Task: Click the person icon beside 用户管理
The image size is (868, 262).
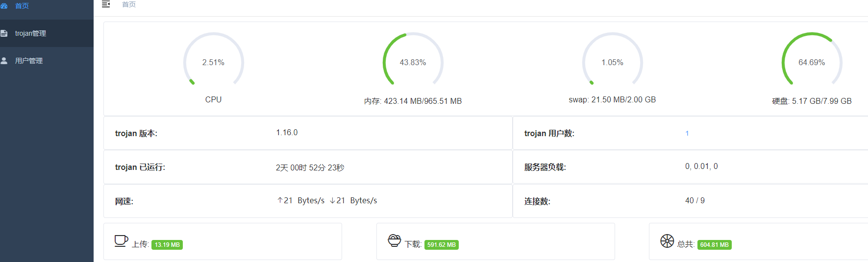Action: point(4,61)
